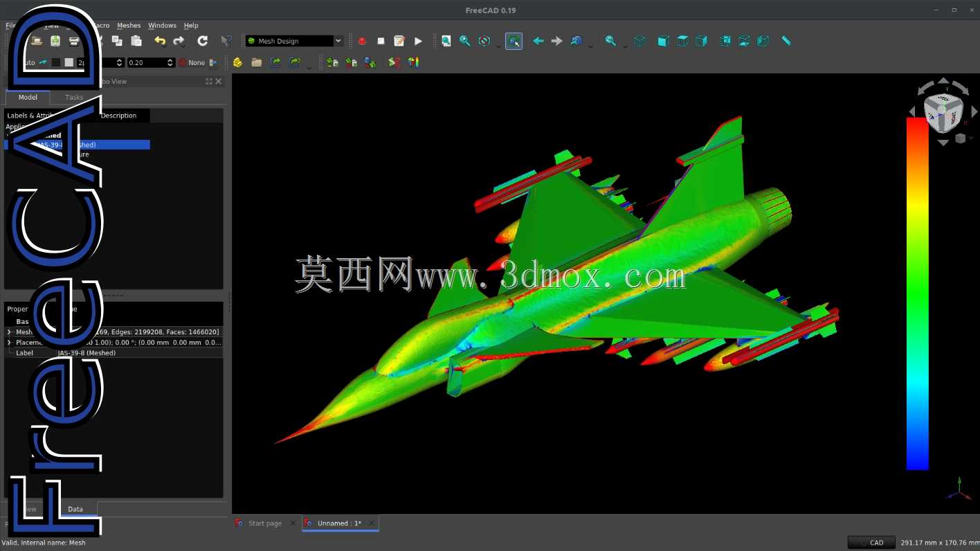Open the Help menu

pos(191,26)
